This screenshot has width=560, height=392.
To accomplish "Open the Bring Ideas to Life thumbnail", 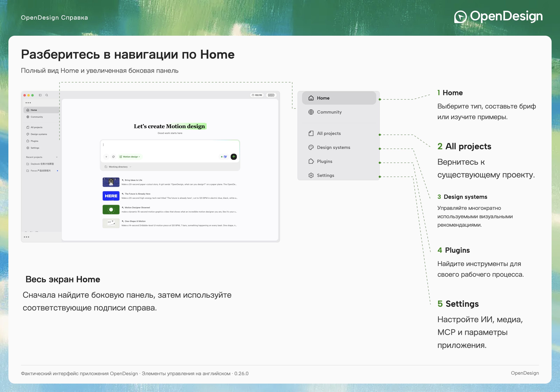I will pyautogui.click(x=111, y=182).
